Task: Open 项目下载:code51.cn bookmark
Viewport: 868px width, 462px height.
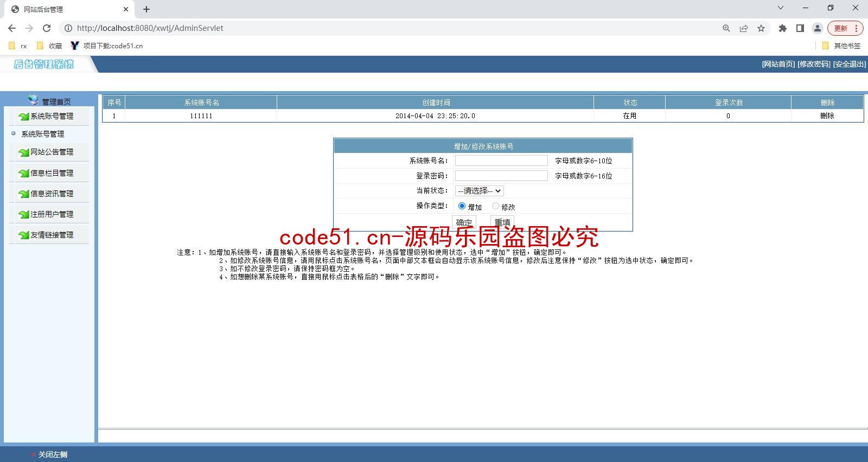Action: pos(107,46)
